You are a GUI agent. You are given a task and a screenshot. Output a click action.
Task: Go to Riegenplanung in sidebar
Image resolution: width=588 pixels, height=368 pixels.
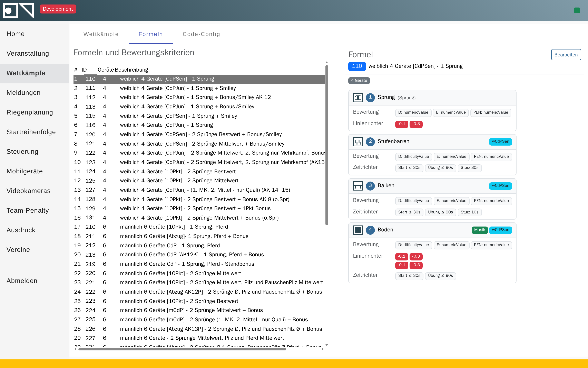point(35,112)
